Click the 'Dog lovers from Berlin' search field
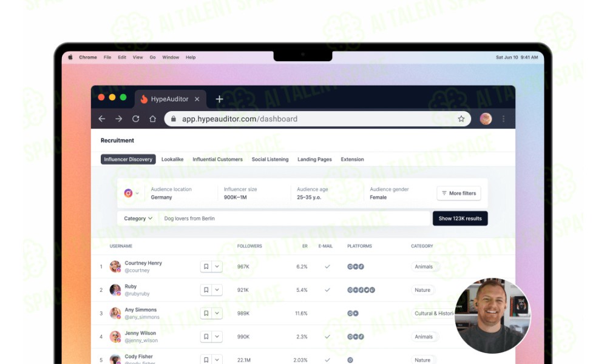 294,218
